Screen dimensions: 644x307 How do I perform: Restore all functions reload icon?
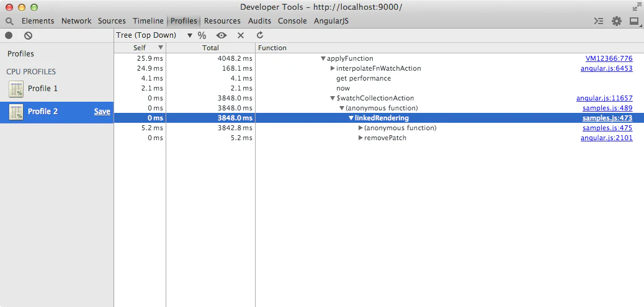tap(260, 35)
